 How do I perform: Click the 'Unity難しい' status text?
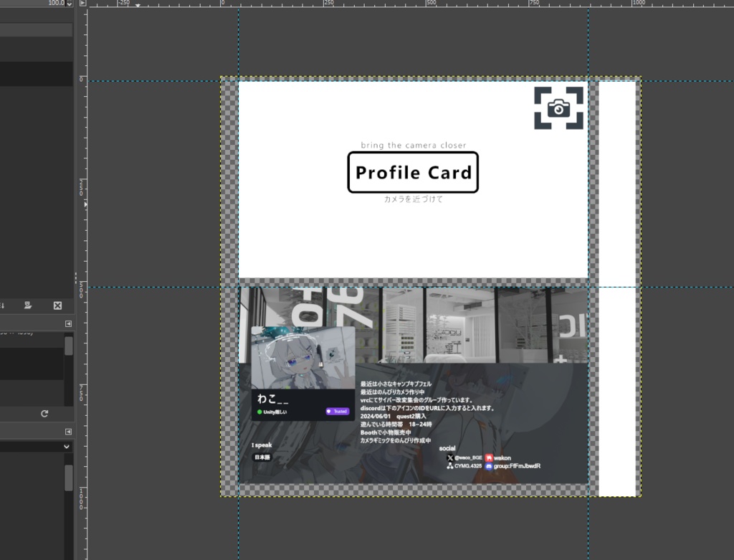click(x=275, y=412)
